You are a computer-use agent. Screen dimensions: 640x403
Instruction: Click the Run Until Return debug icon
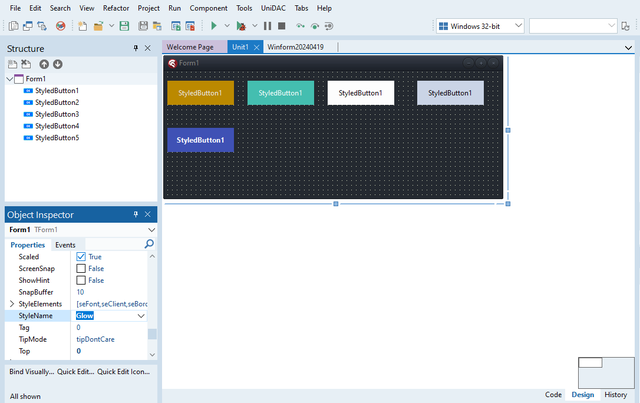329,26
